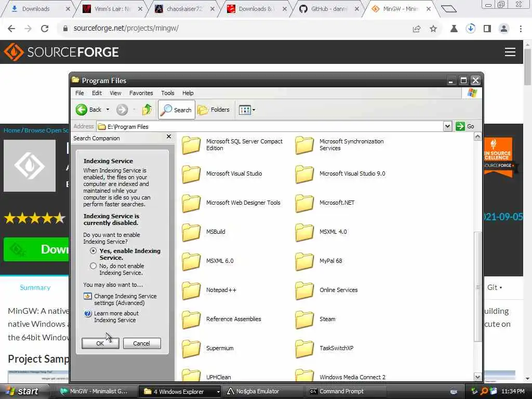The width and height of the screenshot is (532, 399).
Task: Click the Indexing Service advanced settings icon
Action: 87,296
